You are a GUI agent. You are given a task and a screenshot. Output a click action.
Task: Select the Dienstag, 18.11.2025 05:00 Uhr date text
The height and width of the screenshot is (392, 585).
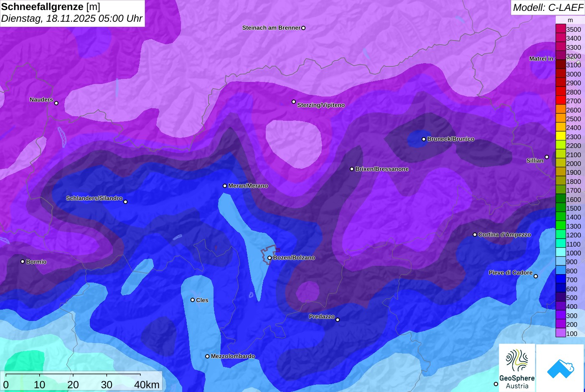(x=72, y=18)
